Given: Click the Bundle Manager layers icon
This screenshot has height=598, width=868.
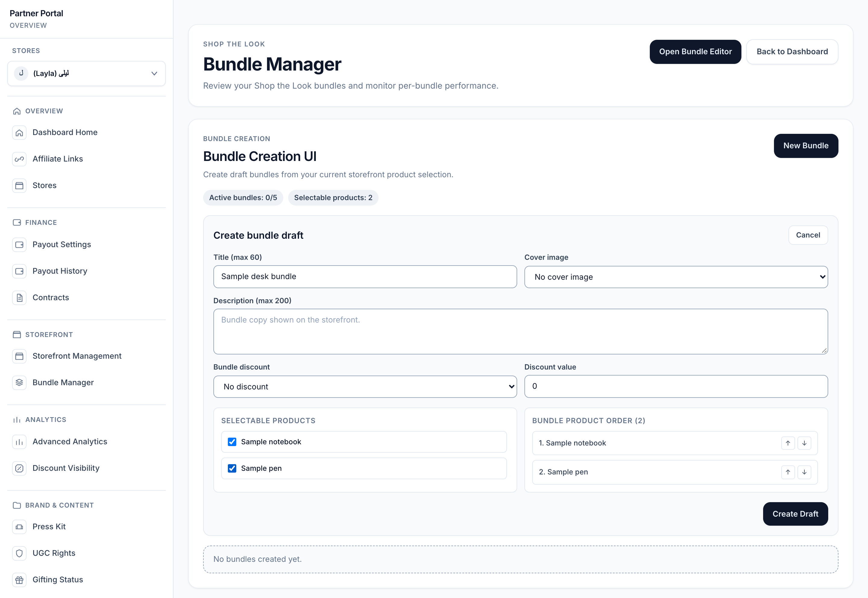Looking at the screenshot, I should coord(19,382).
